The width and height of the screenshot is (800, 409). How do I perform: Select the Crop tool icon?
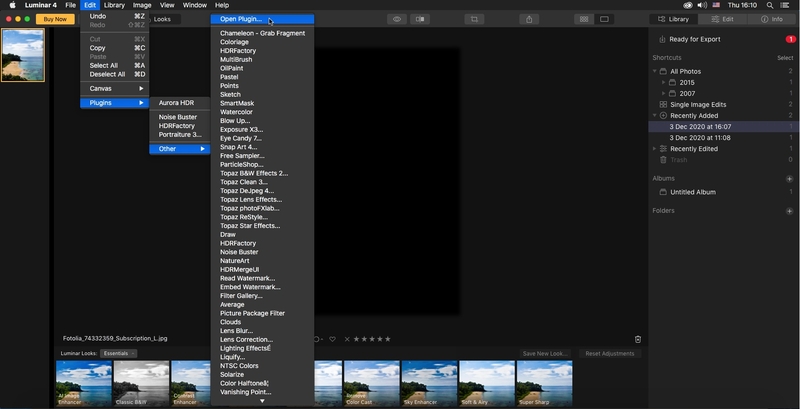(x=474, y=19)
